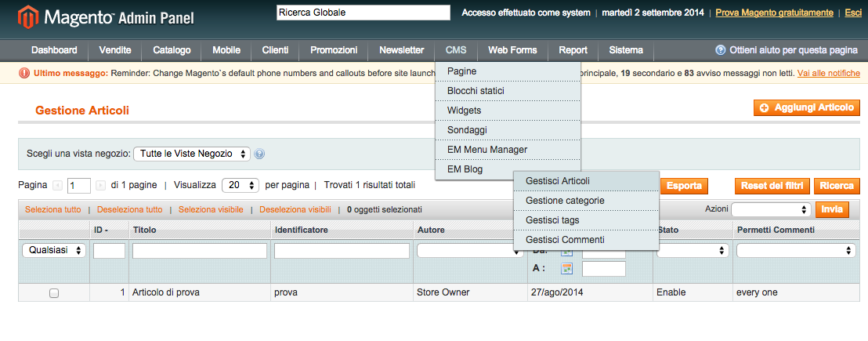The height and width of the screenshot is (341, 868).
Task: Choose Gestisci Commenti submenu item
Action: [586, 240]
